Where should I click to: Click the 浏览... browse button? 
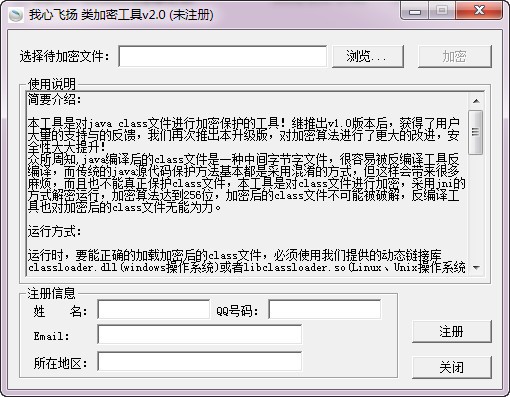(x=368, y=56)
